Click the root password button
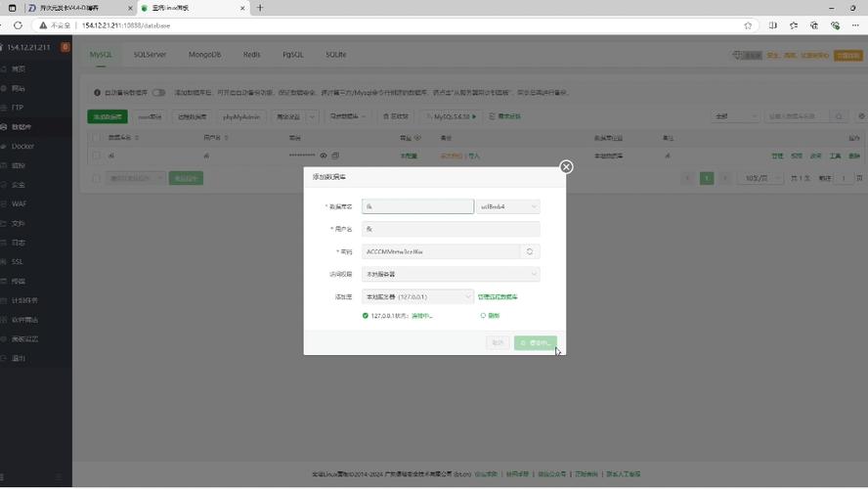Viewport: 868px width, 489px height. [x=150, y=116]
